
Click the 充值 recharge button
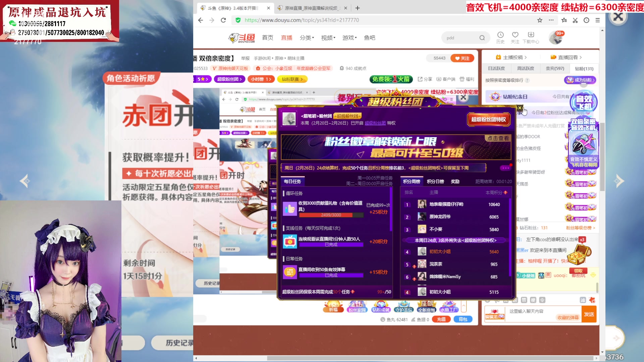(x=441, y=319)
